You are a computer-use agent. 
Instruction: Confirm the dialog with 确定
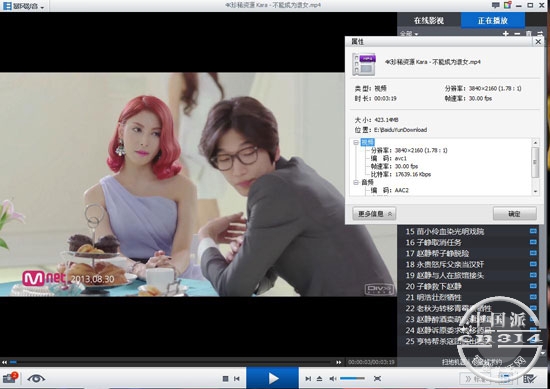point(515,214)
